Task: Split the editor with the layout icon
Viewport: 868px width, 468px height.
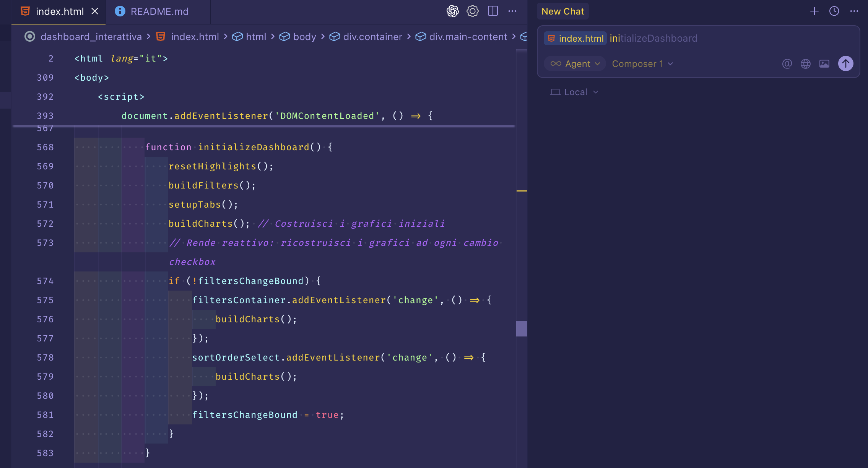Action: click(x=493, y=11)
